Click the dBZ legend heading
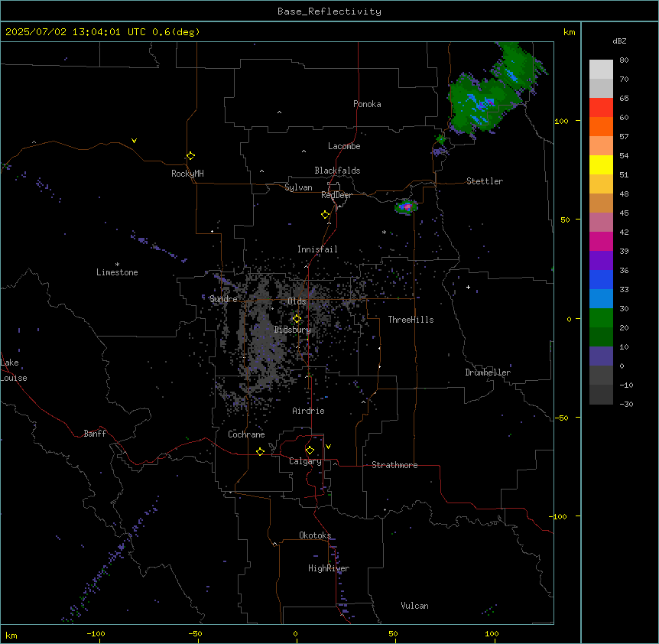659x644 pixels. 619,41
